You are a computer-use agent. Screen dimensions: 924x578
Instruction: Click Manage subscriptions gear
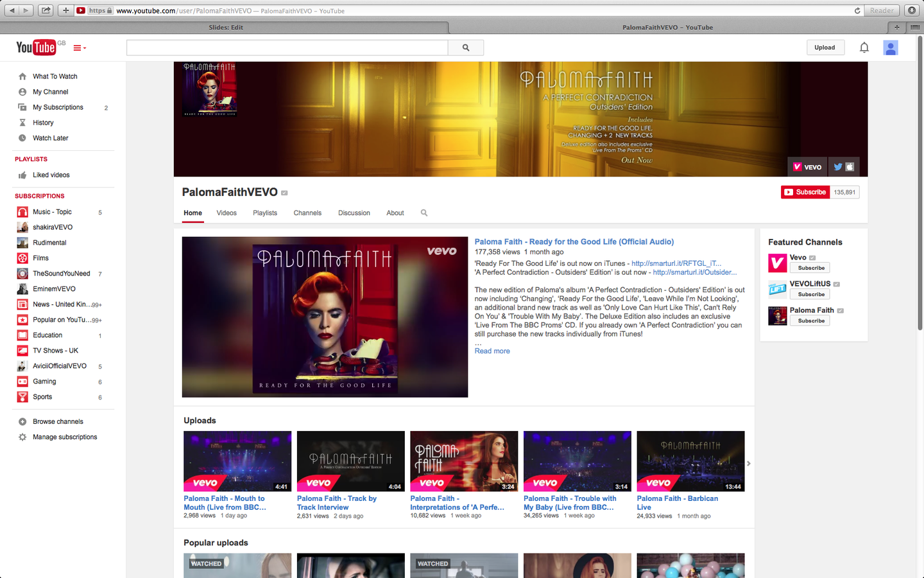point(22,437)
